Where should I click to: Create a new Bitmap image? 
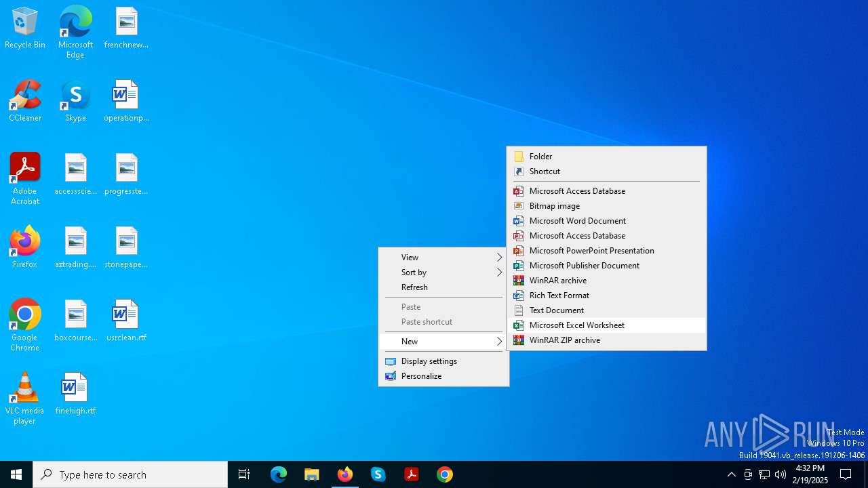click(x=606, y=206)
